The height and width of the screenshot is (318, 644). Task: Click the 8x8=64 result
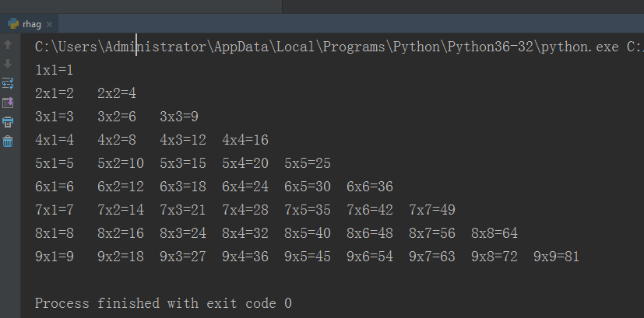tap(494, 233)
